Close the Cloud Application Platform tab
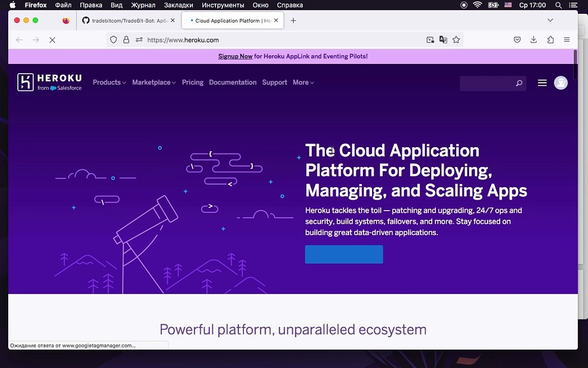 coord(276,20)
